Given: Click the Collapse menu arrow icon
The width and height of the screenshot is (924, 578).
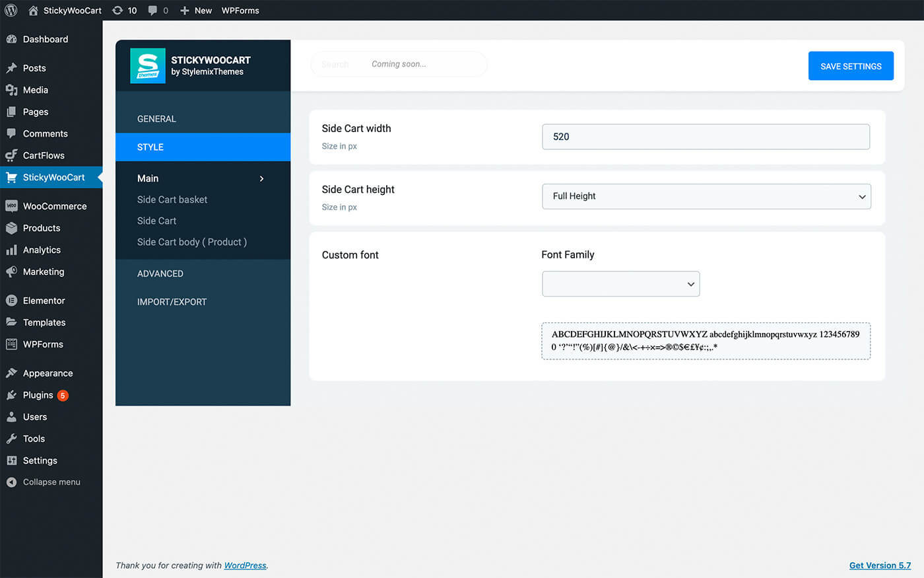Looking at the screenshot, I should (11, 482).
